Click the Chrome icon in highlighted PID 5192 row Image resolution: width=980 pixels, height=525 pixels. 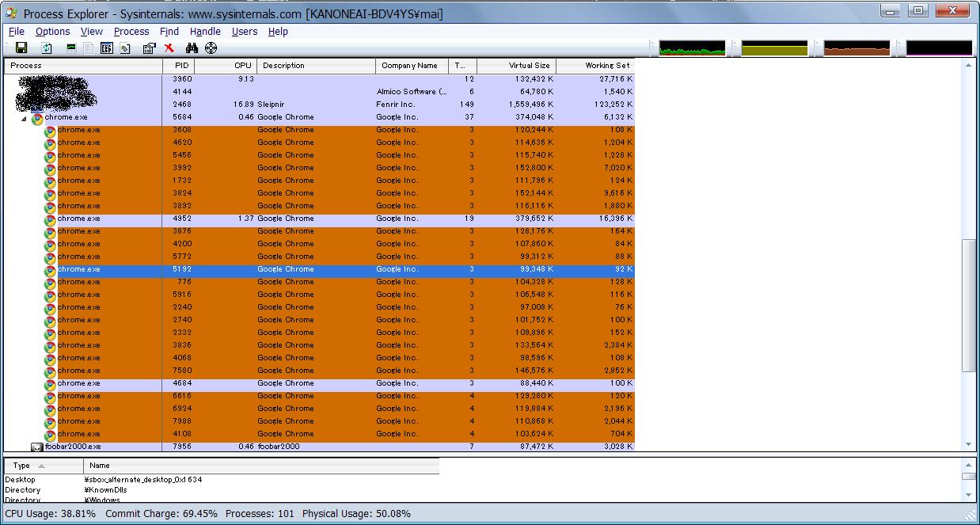pyautogui.click(x=50, y=270)
